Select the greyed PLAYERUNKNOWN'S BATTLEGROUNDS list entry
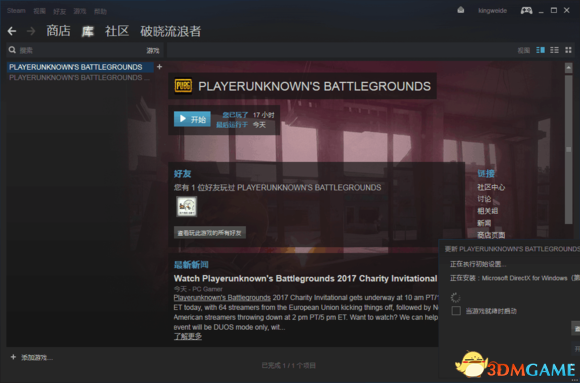 click(x=80, y=78)
